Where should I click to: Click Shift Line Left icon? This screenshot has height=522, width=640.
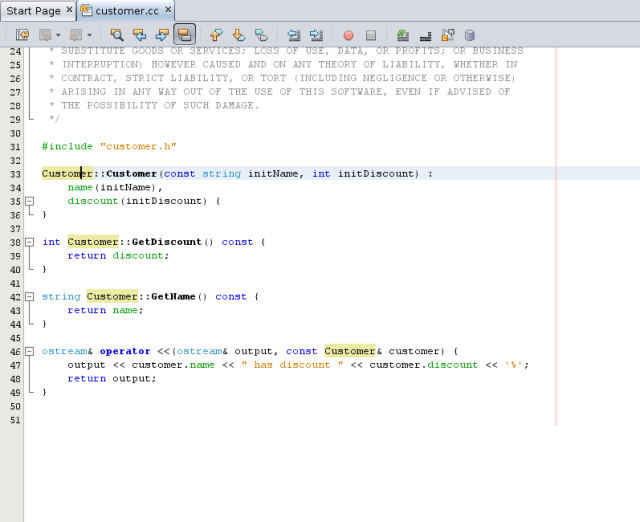pyautogui.click(x=293, y=35)
